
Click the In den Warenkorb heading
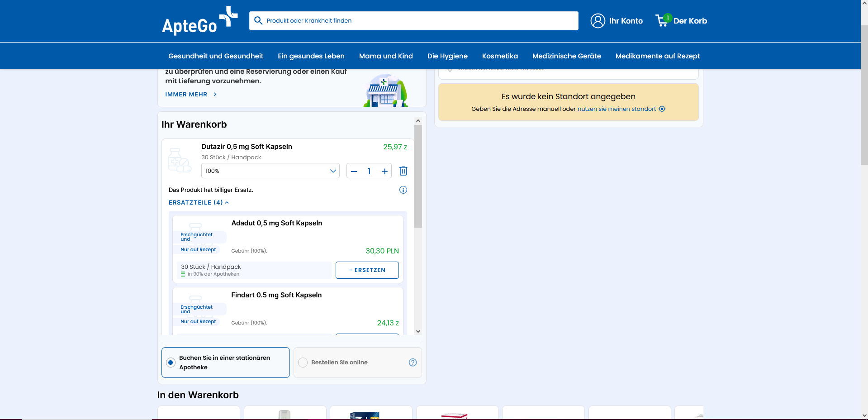click(x=198, y=395)
